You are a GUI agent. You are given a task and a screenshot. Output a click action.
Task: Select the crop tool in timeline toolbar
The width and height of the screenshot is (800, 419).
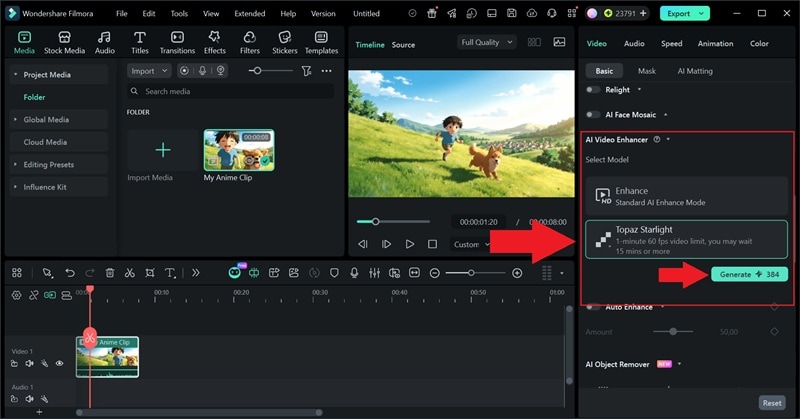(x=149, y=273)
